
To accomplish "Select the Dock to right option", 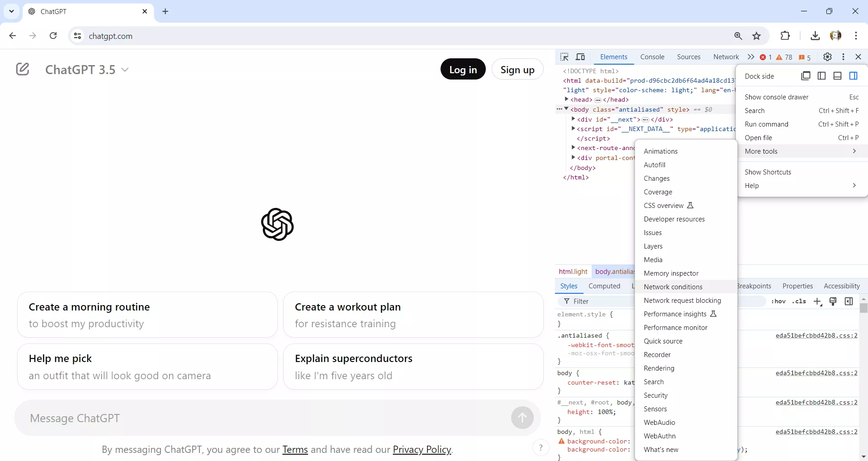I will click(x=854, y=76).
